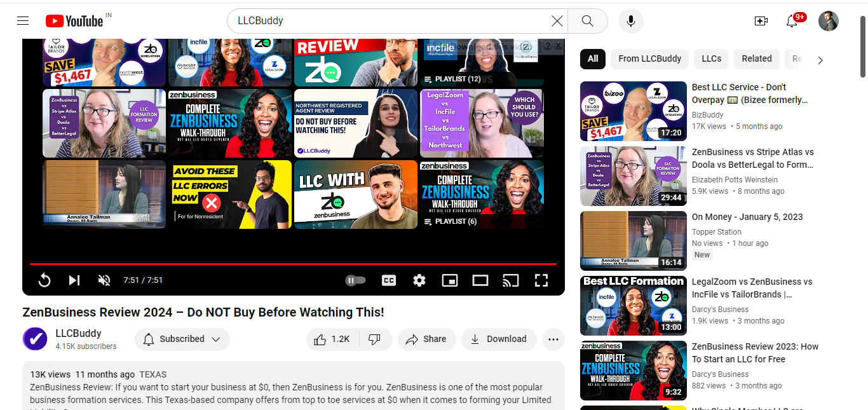
Task: Enter full screen mode
Action: tap(541, 280)
